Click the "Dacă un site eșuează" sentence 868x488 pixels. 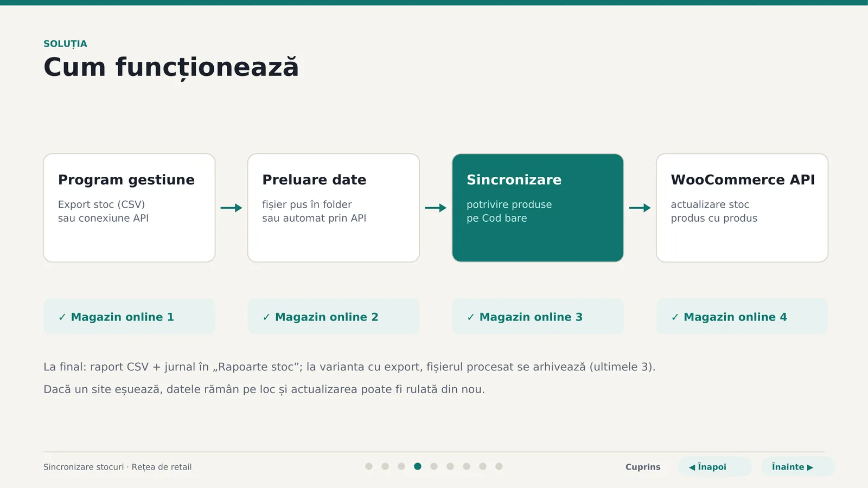click(264, 389)
